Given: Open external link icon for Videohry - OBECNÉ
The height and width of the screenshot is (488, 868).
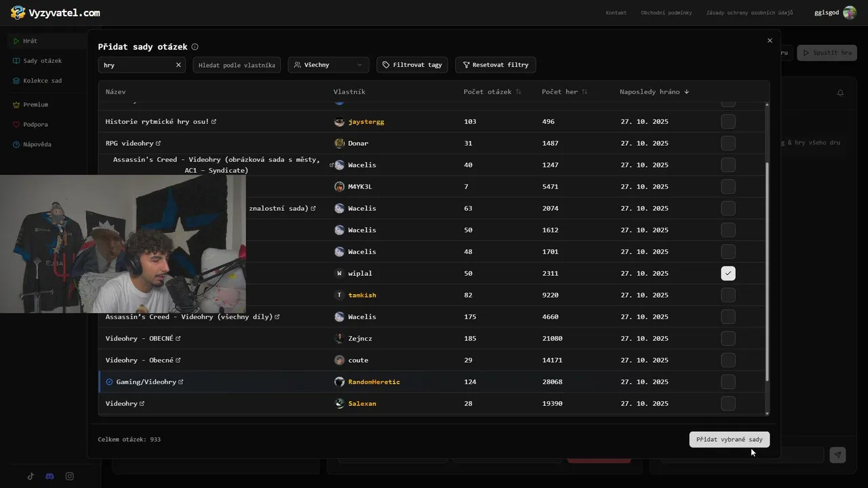Looking at the screenshot, I should pos(178,339).
